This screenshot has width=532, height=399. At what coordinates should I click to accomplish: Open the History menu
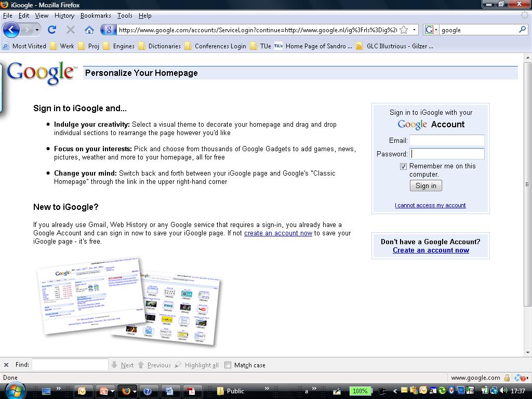(64, 16)
